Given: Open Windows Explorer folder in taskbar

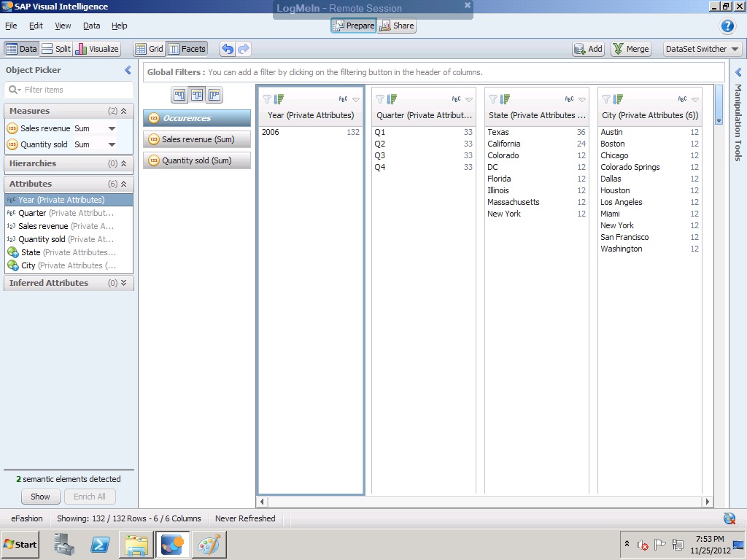Looking at the screenshot, I should coord(136,544).
